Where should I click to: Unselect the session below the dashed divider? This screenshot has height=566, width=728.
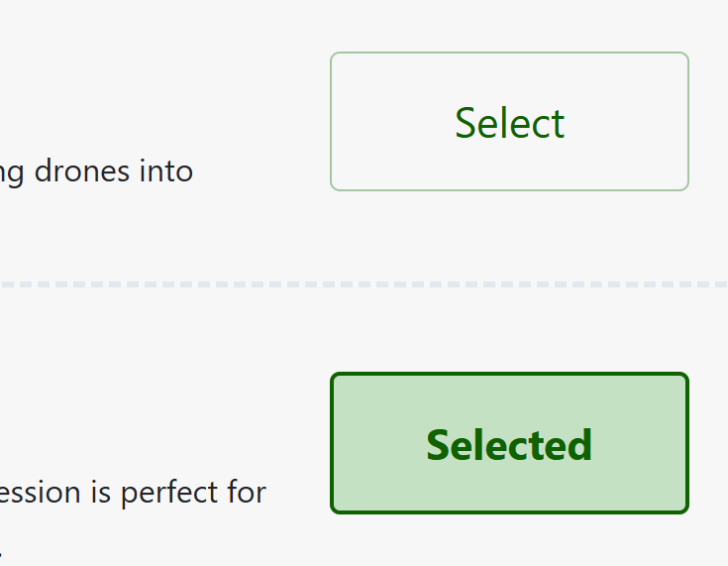click(509, 444)
